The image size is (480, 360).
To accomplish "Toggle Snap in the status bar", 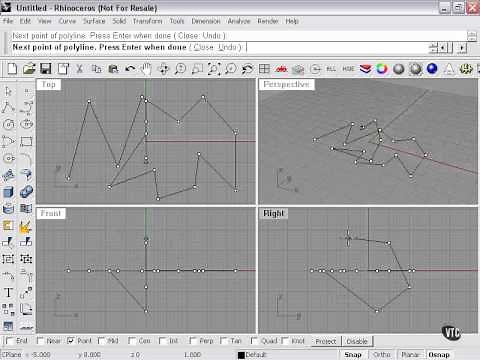I will click(353, 355).
